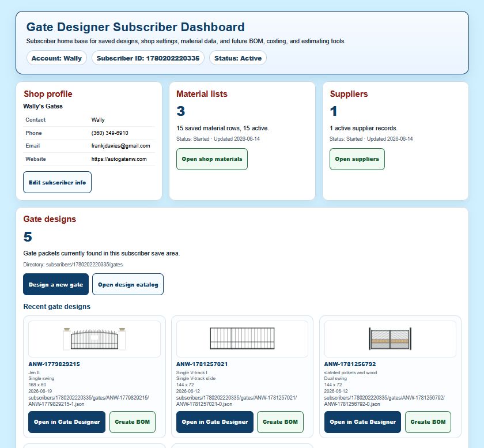Click the suppliers count 1
This screenshot has width=484, height=448.
[334, 111]
